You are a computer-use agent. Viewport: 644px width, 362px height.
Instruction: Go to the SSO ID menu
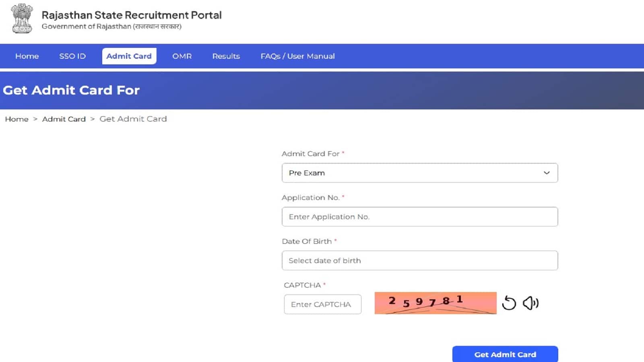coord(72,56)
